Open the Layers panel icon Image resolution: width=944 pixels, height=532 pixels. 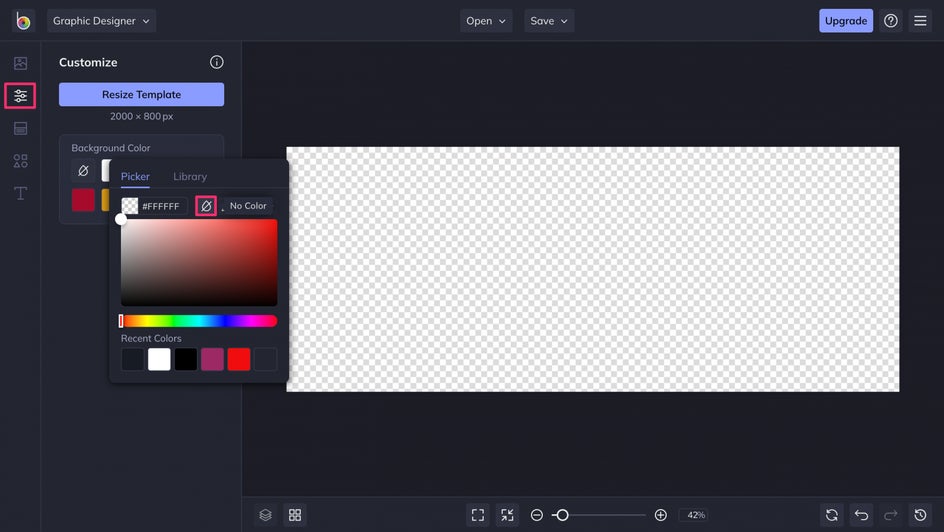tap(266, 515)
